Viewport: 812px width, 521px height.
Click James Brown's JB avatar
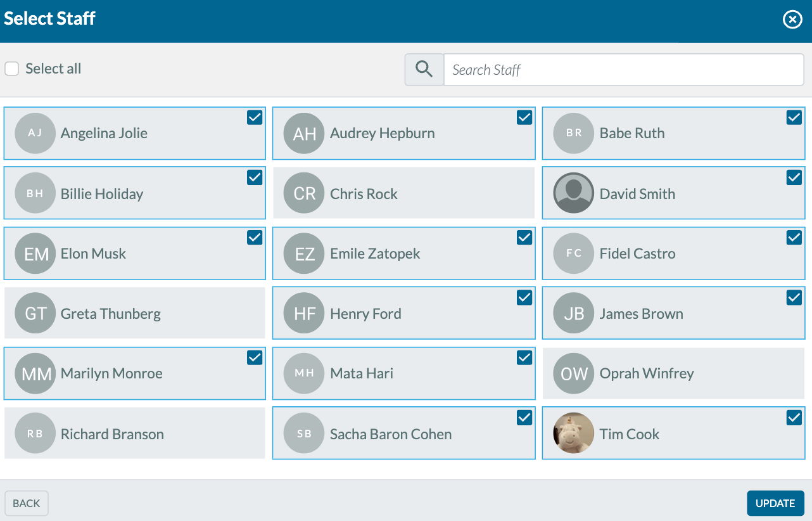(574, 313)
